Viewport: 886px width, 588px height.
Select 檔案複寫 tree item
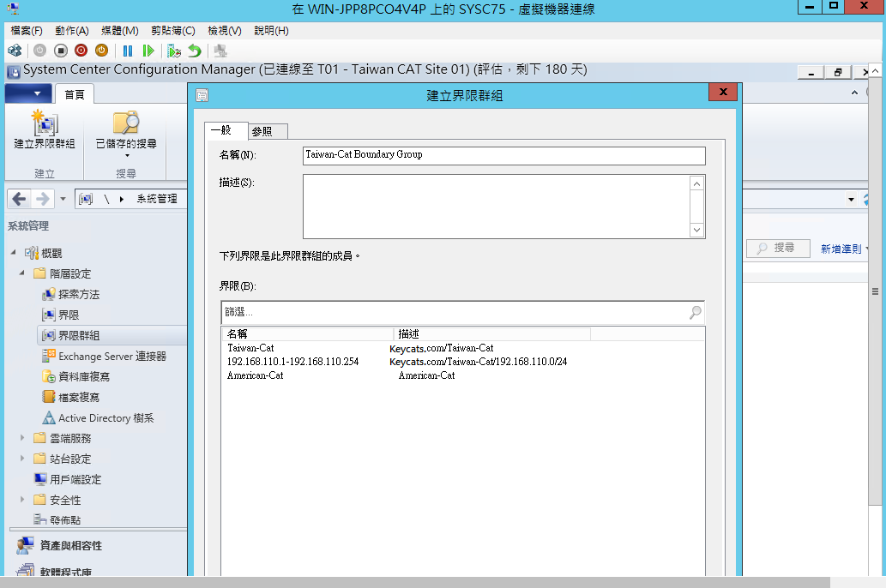pyautogui.click(x=70, y=397)
